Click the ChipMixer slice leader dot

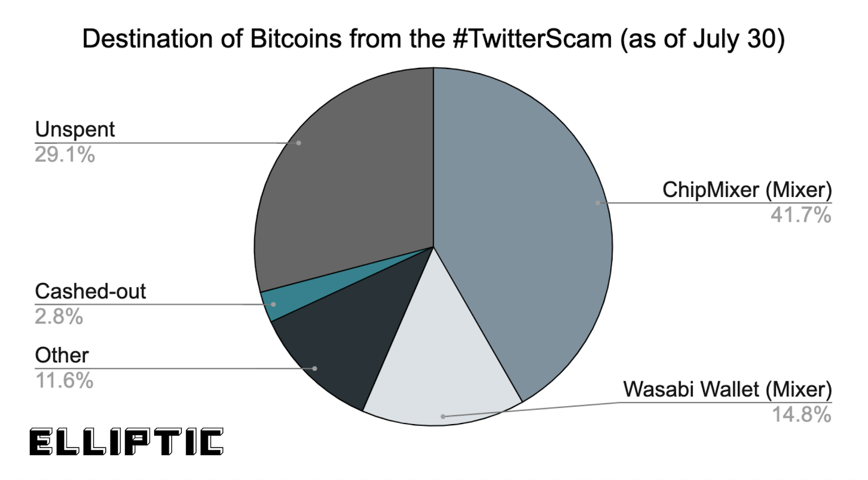tap(598, 203)
